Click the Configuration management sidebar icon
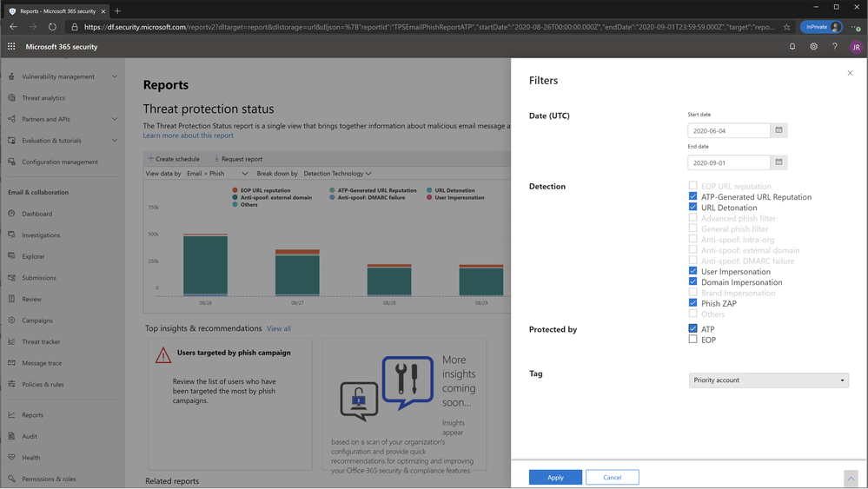 pyautogui.click(x=11, y=162)
